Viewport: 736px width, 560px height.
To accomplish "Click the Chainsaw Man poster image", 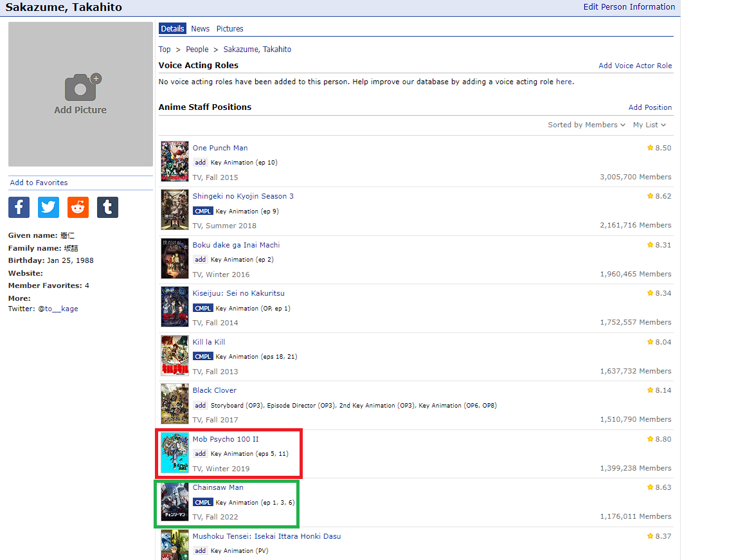I will point(175,501).
